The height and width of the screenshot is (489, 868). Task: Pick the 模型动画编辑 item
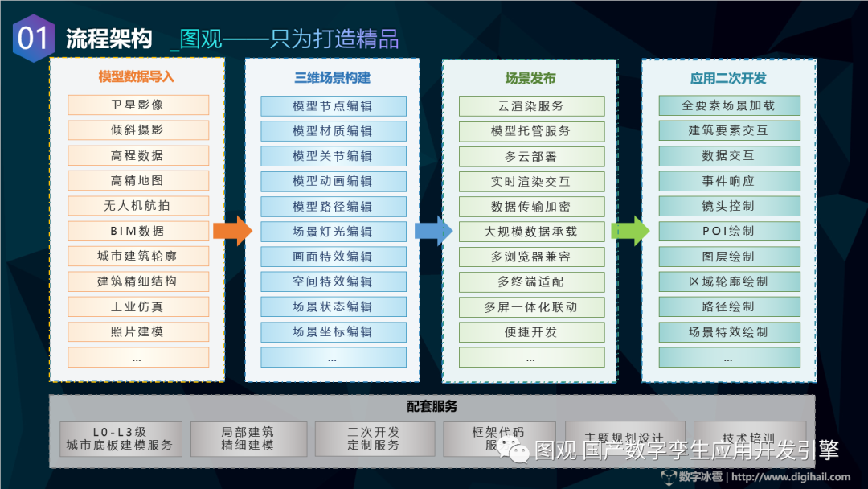pyautogui.click(x=334, y=181)
